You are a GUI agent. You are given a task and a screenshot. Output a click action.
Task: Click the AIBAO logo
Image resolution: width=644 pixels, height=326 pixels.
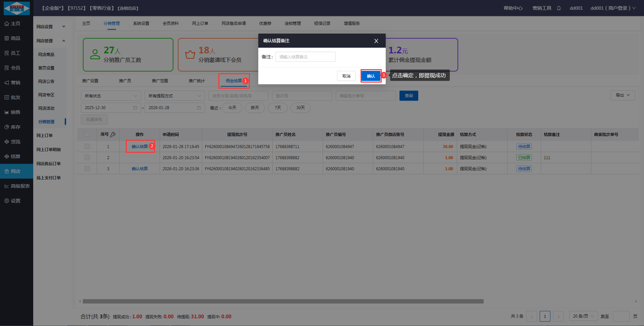[x=16, y=8]
